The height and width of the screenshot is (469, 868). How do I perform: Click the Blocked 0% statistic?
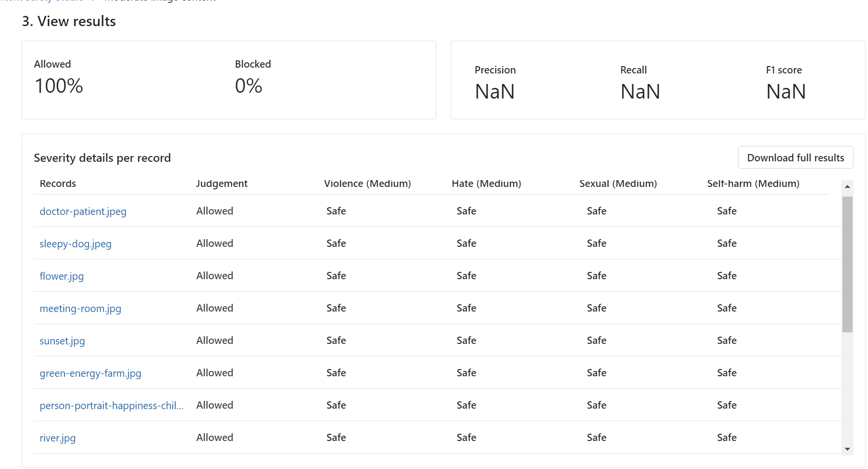(x=248, y=86)
